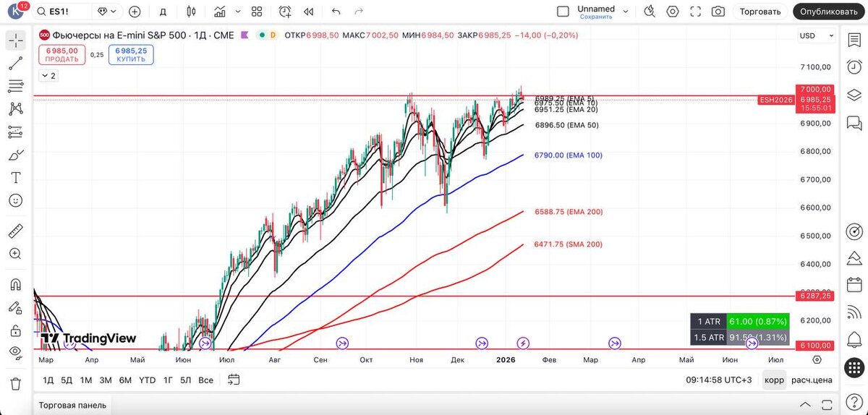Open the candlestick chart type selector
The image size is (868, 415).
point(191,12)
